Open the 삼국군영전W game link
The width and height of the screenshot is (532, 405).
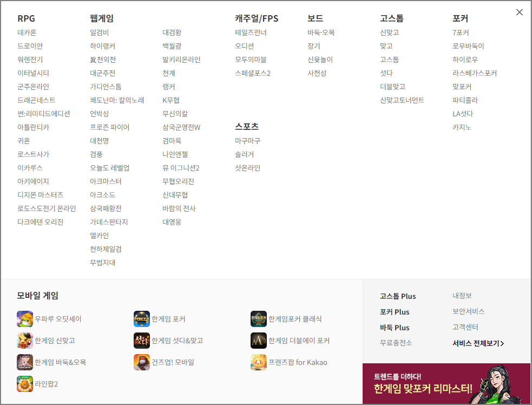point(181,127)
